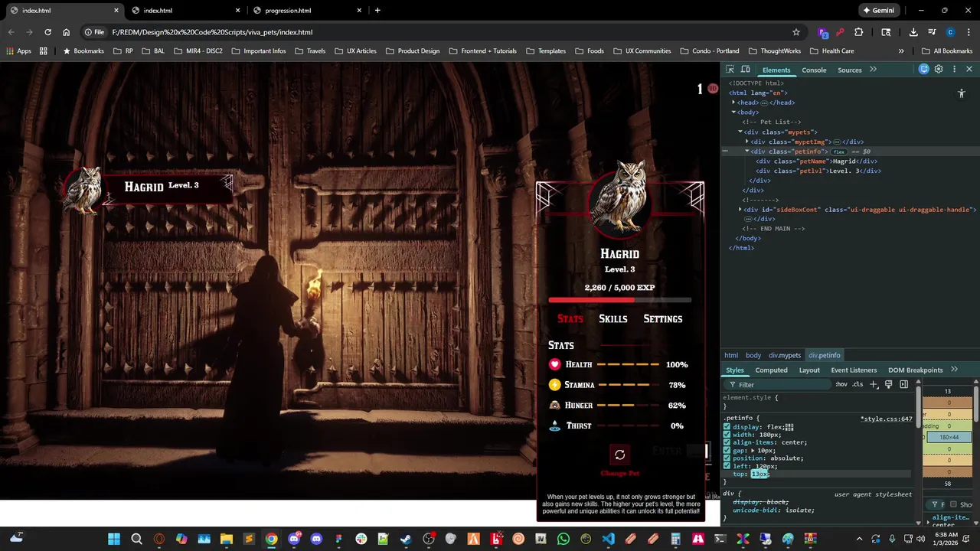Collapse the div class petinfo node
The height and width of the screenshot is (551, 980).
pos(747,152)
